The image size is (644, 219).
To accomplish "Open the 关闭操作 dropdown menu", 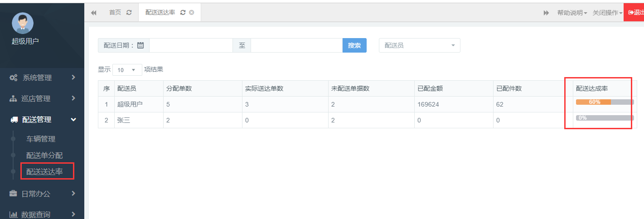I will 607,13.
